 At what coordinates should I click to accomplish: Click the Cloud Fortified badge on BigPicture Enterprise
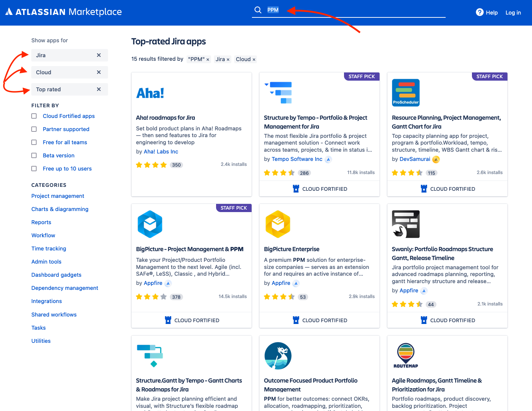319,320
